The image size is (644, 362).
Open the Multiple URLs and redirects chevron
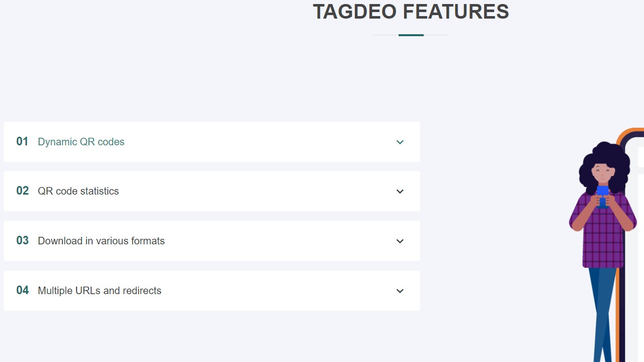click(400, 291)
